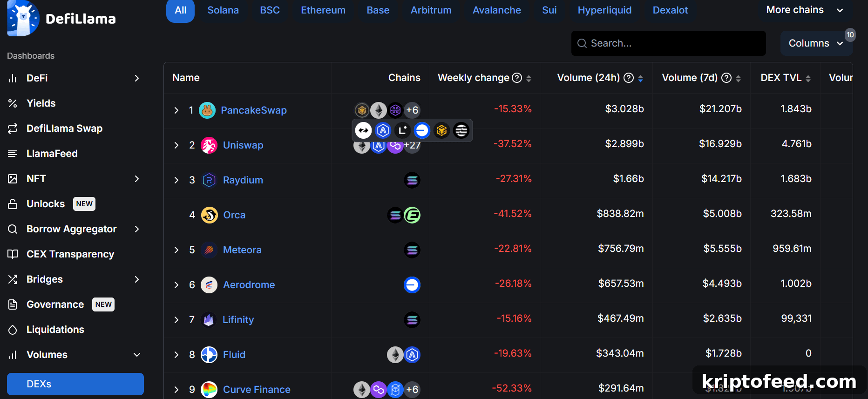Select the Base chain tab

pyautogui.click(x=378, y=10)
